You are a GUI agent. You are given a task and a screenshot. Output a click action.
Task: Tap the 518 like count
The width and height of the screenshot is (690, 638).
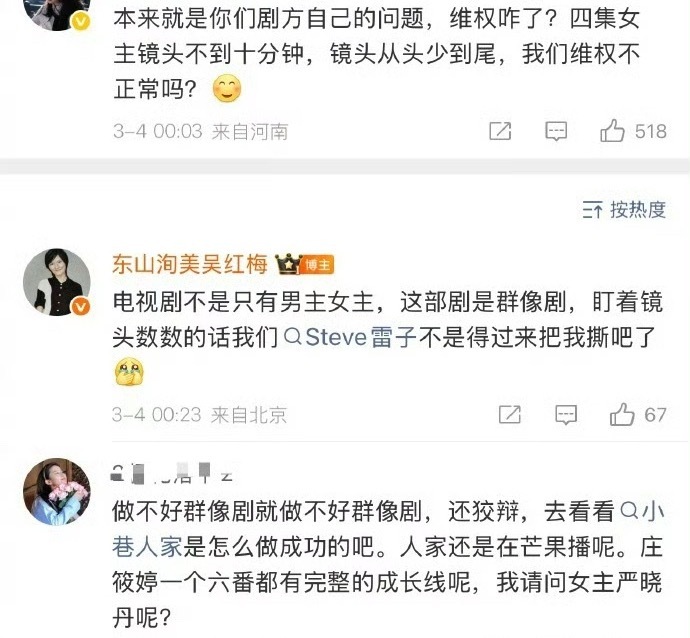coord(650,132)
